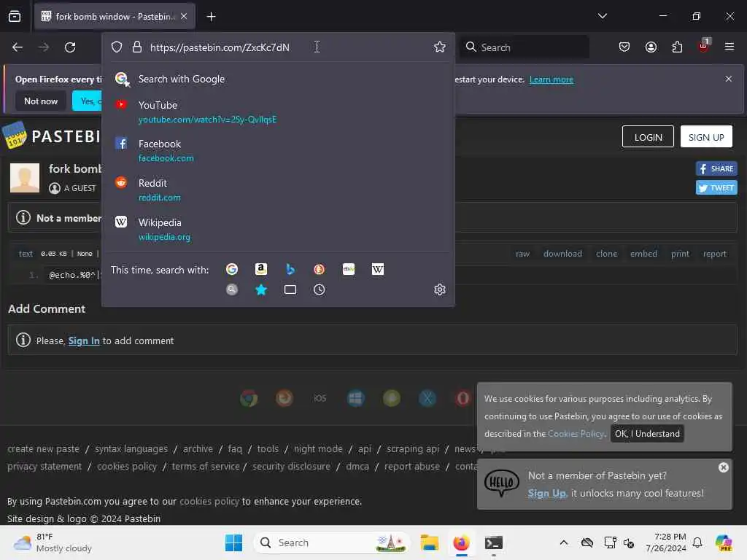747x560 pixels.
Task: Search this time with Wikipedia icon
Action: tap(377, 269)
